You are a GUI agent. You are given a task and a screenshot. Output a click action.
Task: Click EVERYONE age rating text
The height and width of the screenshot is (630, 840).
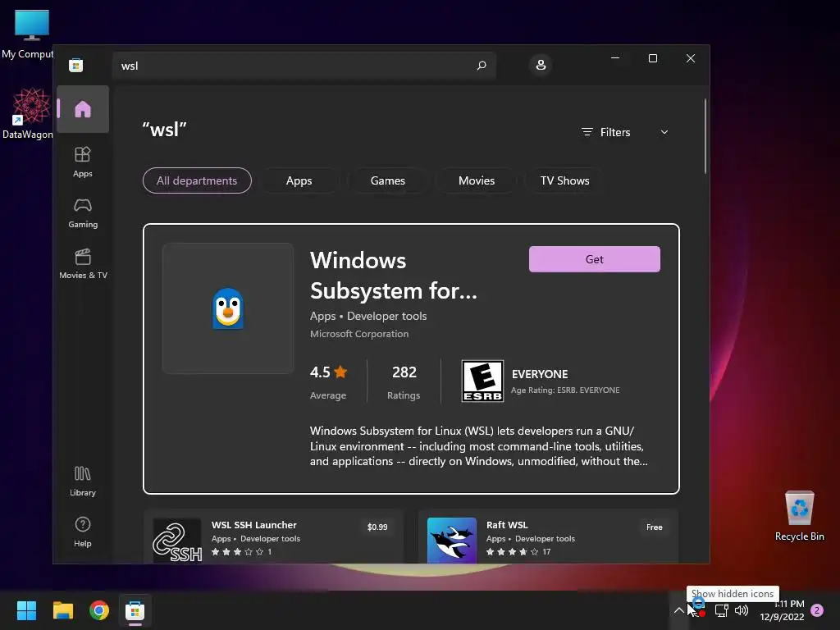point(540,374)
